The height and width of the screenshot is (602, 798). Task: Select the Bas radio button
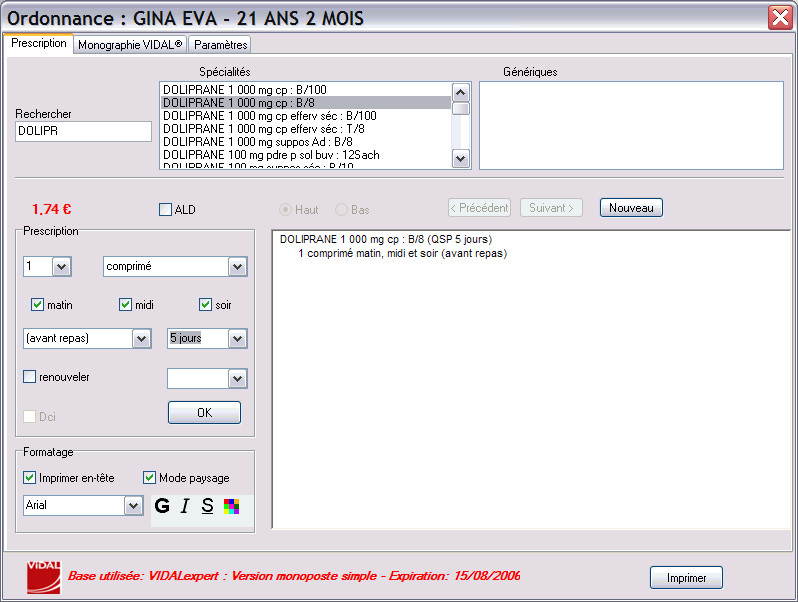341,210
